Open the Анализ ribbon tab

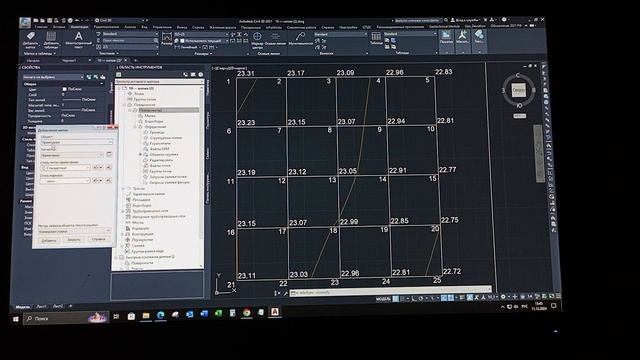[x=130, y=27]
